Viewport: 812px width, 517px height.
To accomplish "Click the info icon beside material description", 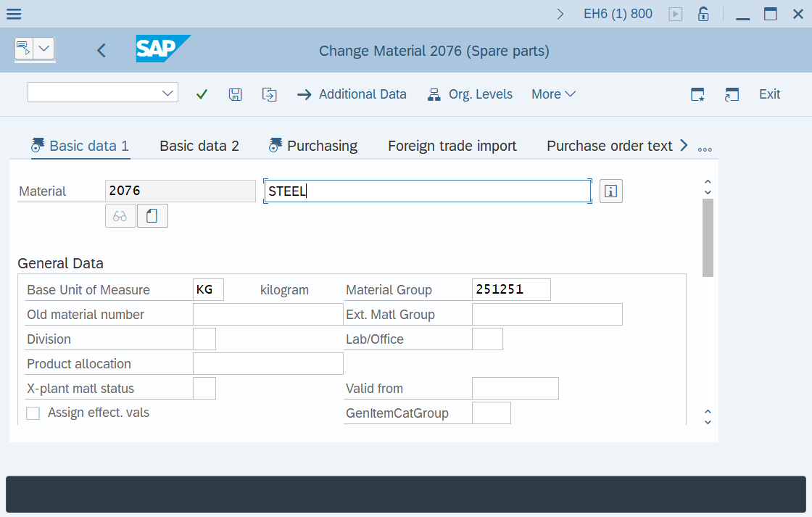I will 611,191.
